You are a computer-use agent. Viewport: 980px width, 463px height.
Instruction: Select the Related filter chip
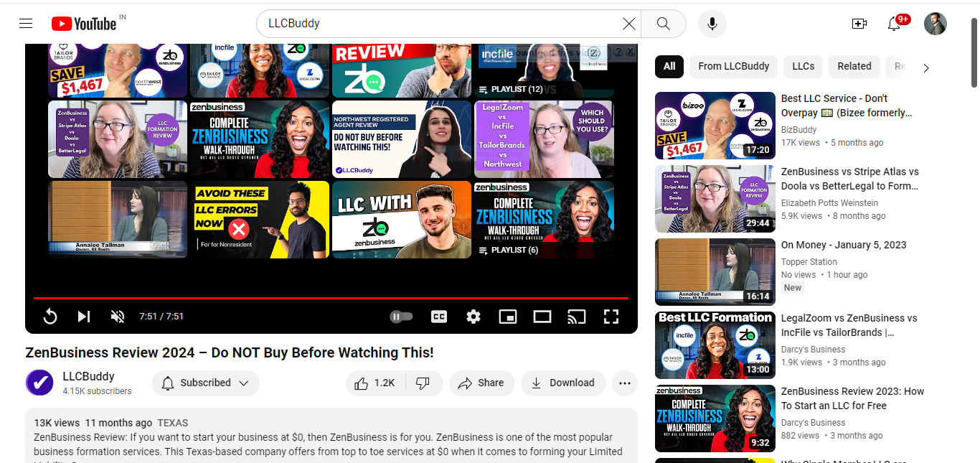tap(854, 66)
